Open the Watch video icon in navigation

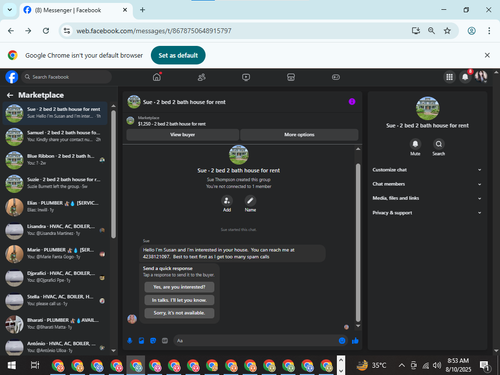246,77
